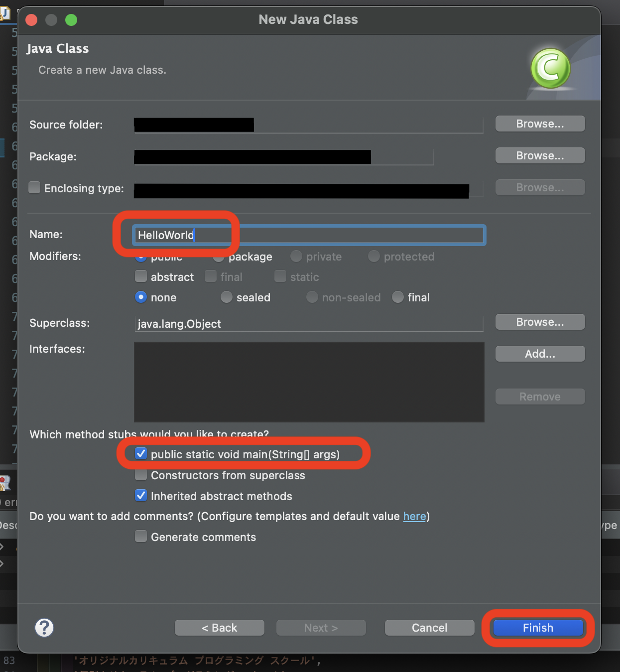
Task: Close the New Java Class dialog
Action: 32,20
